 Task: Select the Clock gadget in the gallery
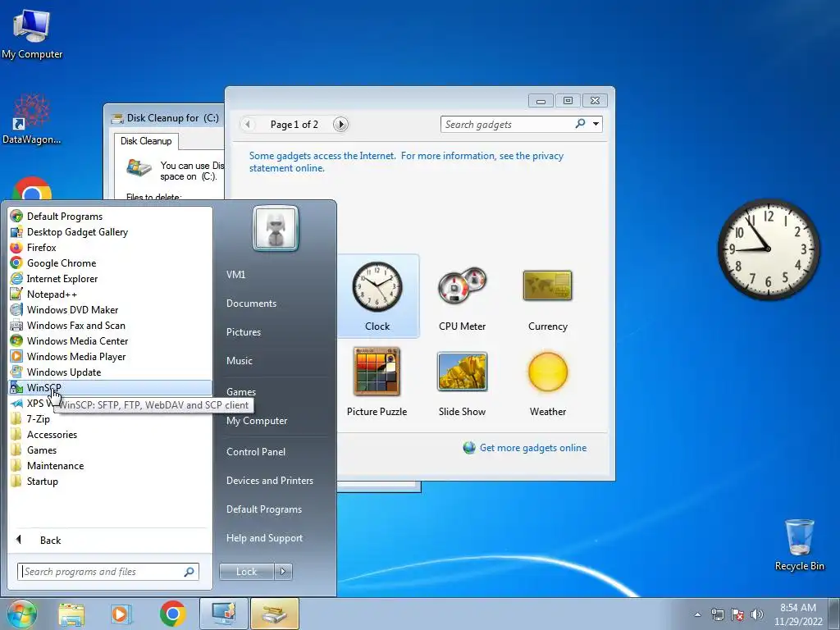point(377,296)
